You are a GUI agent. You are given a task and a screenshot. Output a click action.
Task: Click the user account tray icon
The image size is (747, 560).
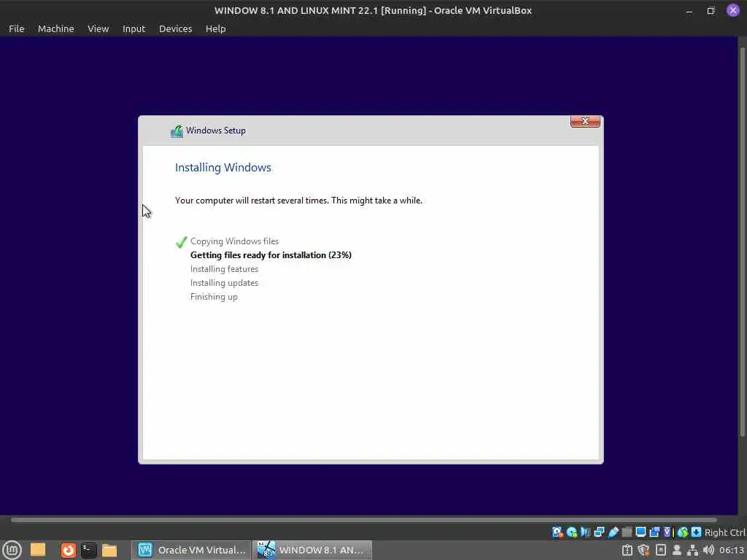[676, 550]
